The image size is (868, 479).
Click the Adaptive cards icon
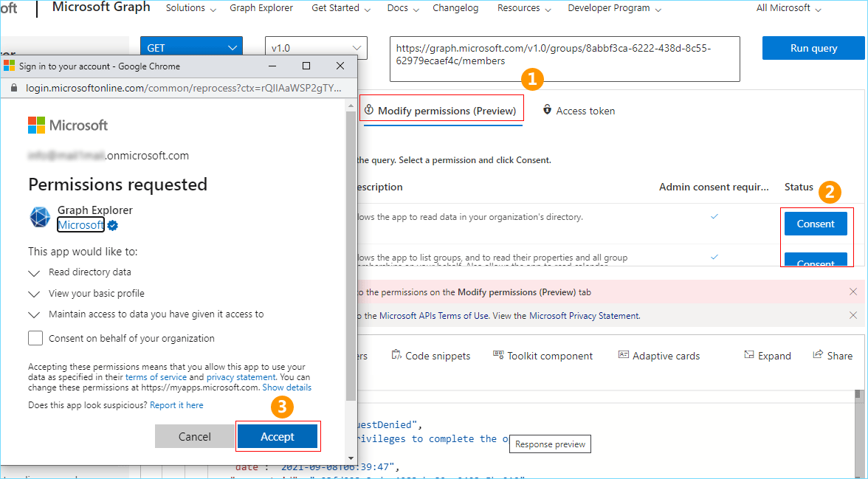(x=624, y=355)
